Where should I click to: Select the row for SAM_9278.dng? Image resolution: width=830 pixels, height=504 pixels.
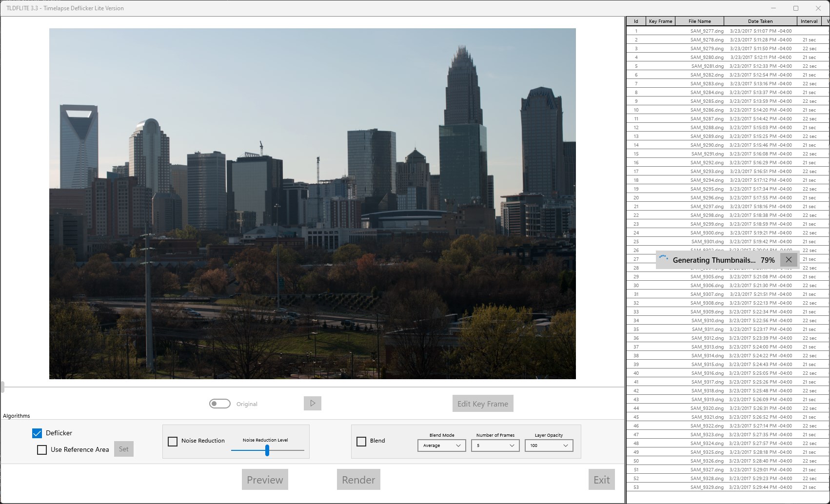728,39
